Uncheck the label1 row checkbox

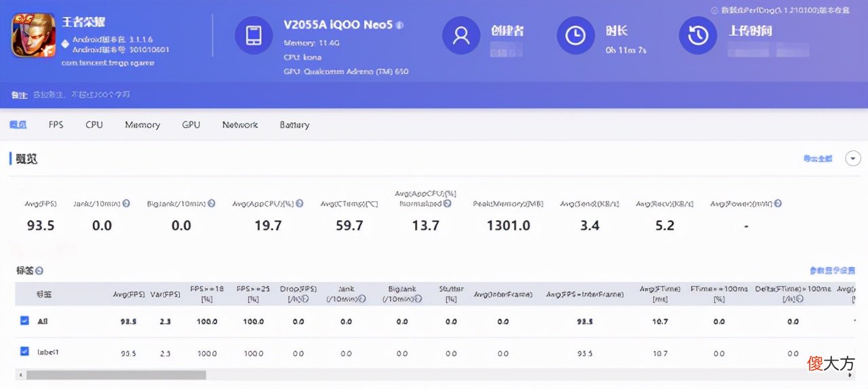(24, 352)
